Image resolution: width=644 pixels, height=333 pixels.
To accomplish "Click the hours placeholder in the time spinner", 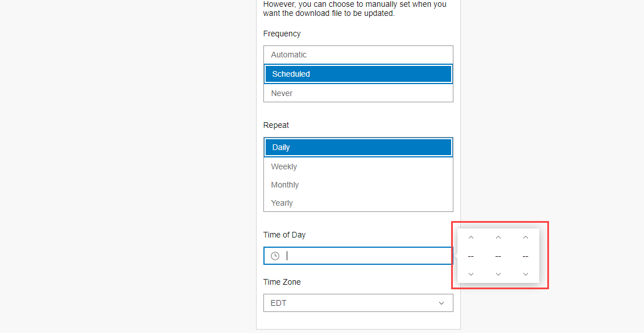I will (x=470, y=256).
